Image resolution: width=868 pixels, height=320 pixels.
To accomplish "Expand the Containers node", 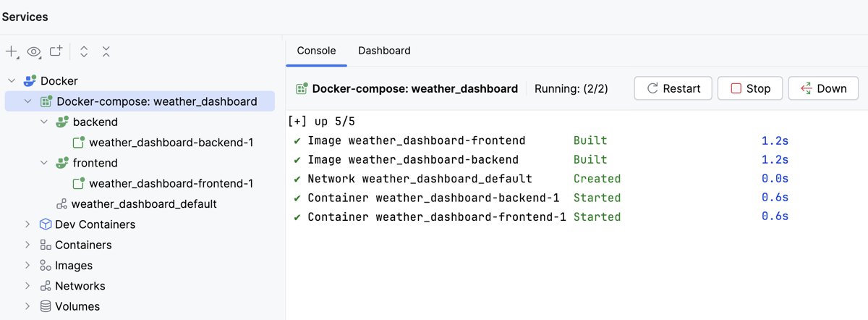I will (x=28, y=245).
